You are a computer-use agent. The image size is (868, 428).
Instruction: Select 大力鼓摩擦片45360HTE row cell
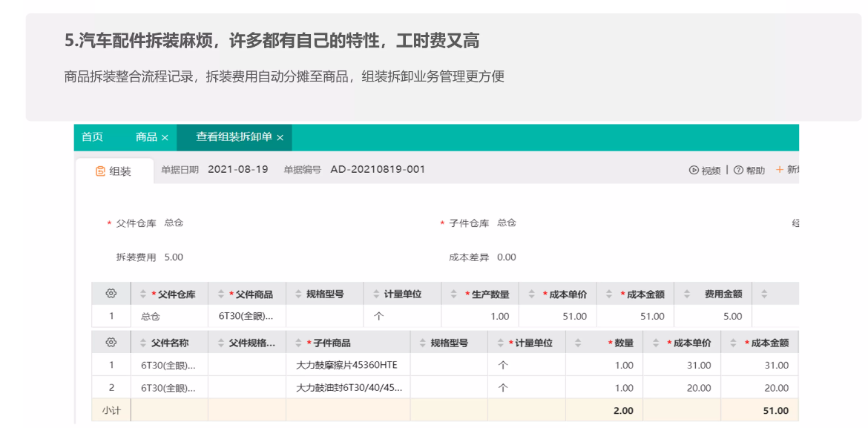(x=348, y=365)
